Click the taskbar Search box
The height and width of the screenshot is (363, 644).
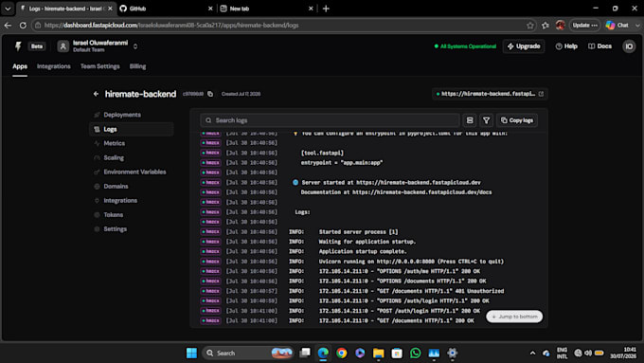click(248, 353)
